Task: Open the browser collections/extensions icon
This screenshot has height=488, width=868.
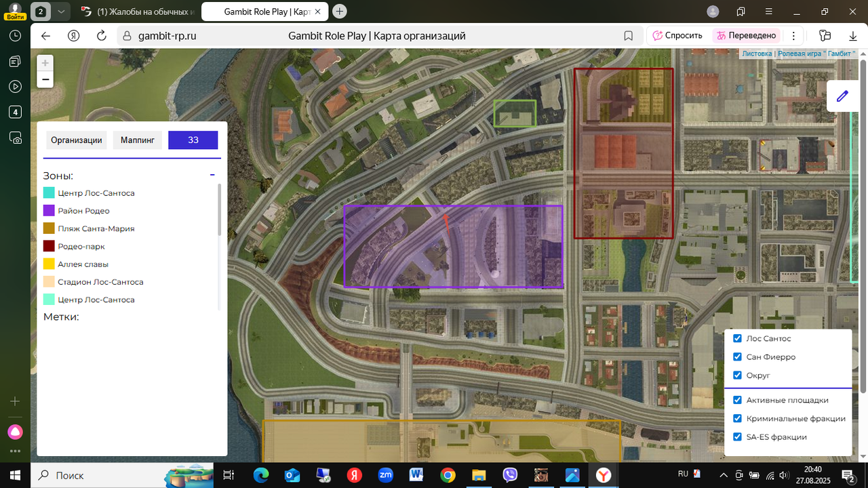Action: pyautogui.click(x=825, y=36)
